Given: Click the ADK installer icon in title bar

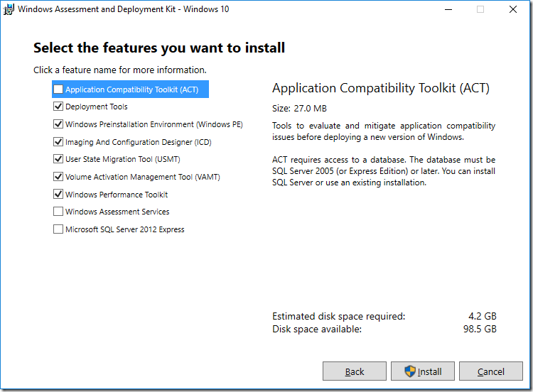Looking at the screenshot, I should pyautogui.click(x=9, y=9).
